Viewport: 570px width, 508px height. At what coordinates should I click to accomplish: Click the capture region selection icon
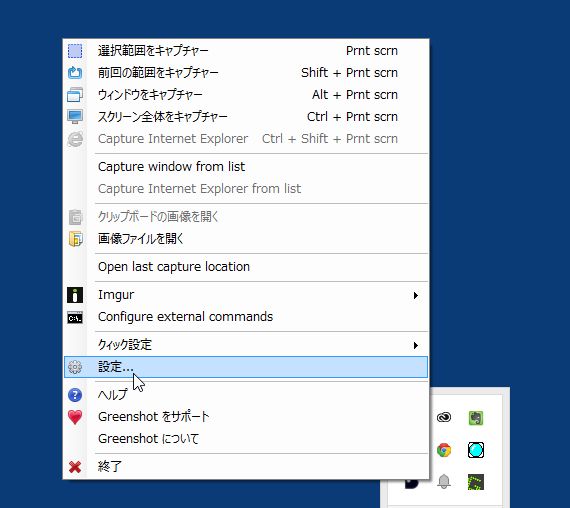[75, 51]
